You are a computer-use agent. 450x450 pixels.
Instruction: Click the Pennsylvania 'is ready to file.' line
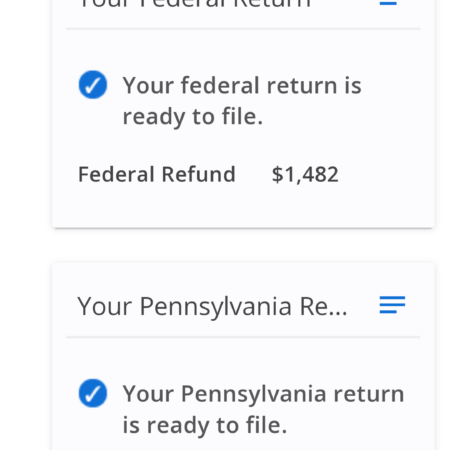[x=205, y=425]
